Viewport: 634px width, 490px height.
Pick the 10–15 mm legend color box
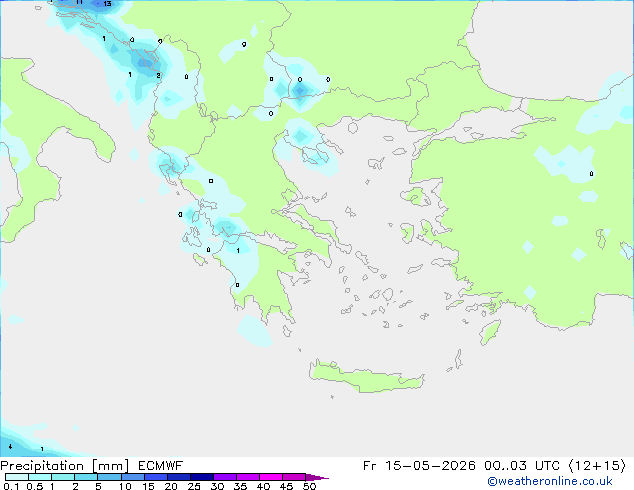(132, 477)
